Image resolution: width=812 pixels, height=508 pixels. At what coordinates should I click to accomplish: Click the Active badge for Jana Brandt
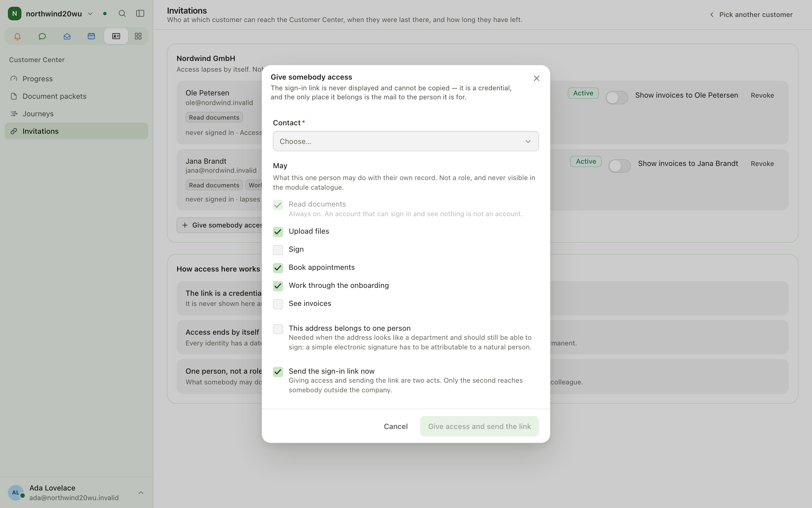click(586, 161)
